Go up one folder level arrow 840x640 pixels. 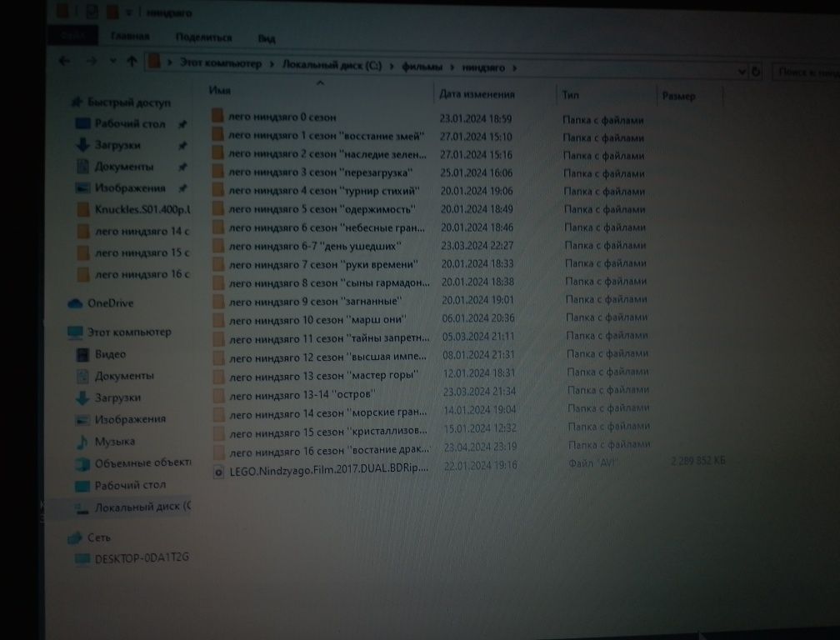132,62
